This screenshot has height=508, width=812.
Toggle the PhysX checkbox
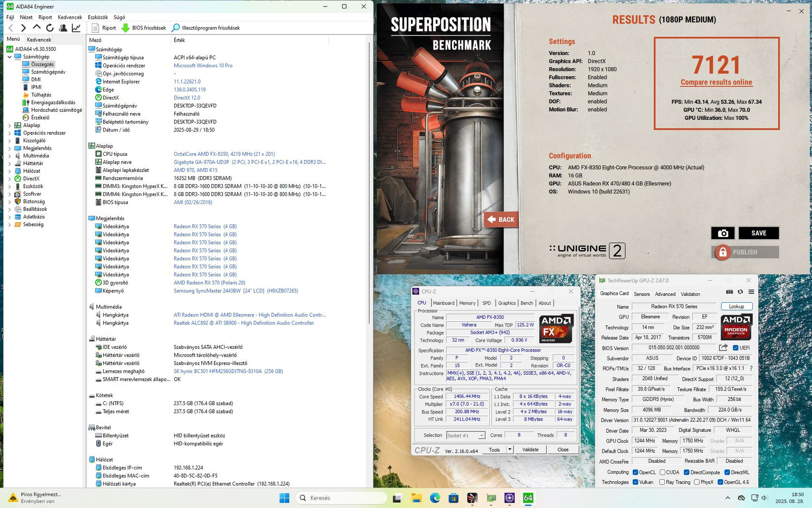(697, 482)
